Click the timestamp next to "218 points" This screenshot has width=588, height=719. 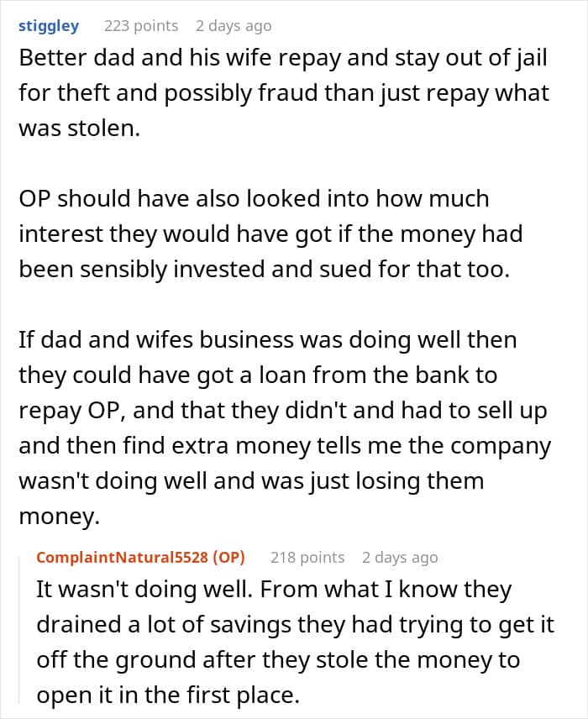pos(400,558)
